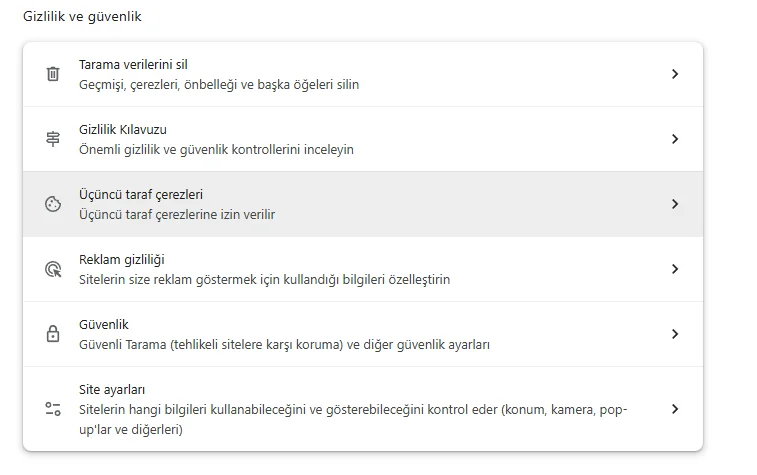Open the Güvenlik settings title
The width and height of the screenshot is (757, 475).
click(x=104, y=325)
